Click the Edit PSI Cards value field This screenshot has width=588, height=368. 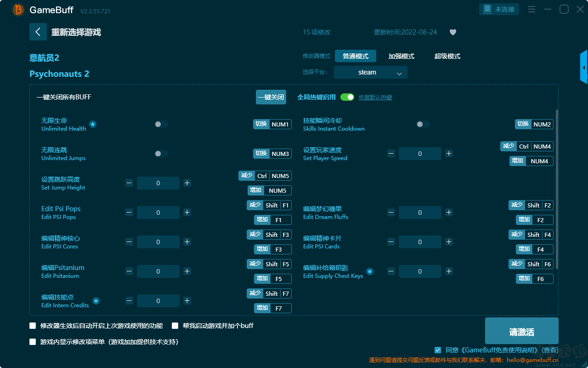420,242
